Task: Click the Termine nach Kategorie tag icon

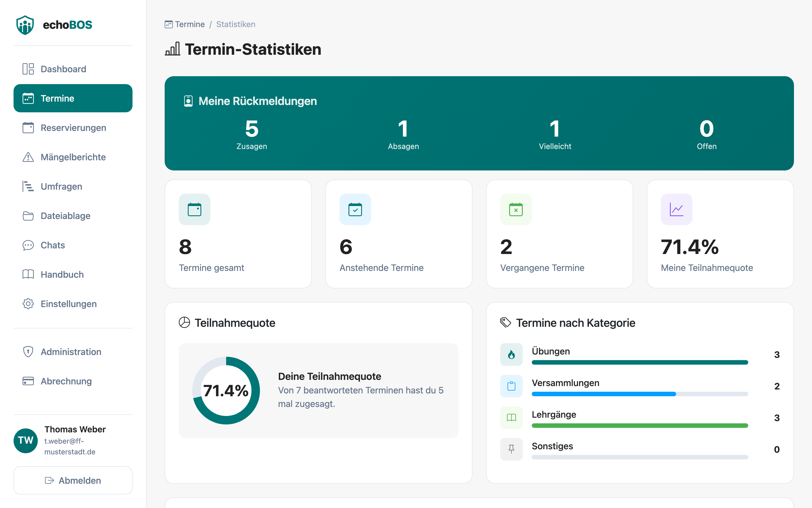Action: coord(506,323)
